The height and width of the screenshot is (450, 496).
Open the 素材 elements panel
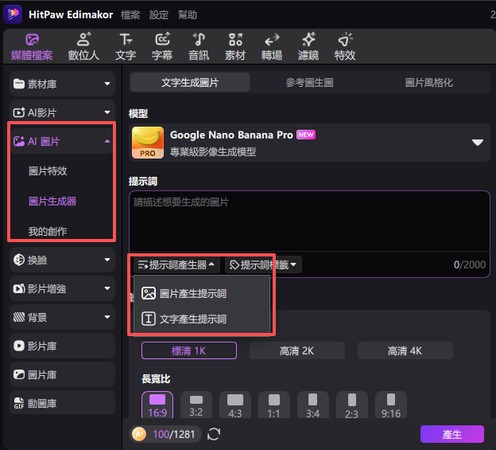[235, 47]
